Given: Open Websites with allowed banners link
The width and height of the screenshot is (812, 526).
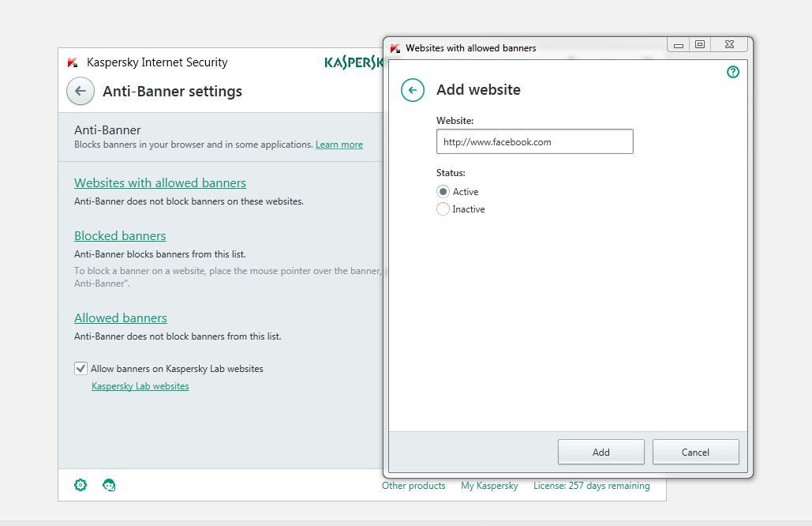Looking at the screenshot, I should [x=160, y=183].
